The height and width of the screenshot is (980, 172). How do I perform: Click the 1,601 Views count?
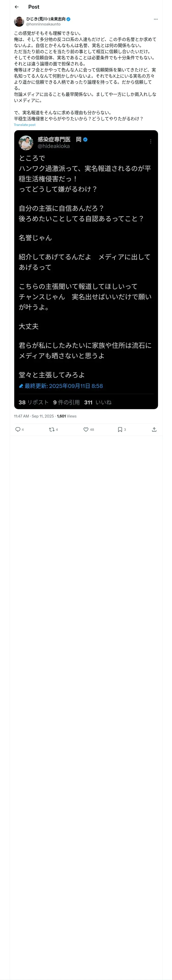tap(67, 416)
